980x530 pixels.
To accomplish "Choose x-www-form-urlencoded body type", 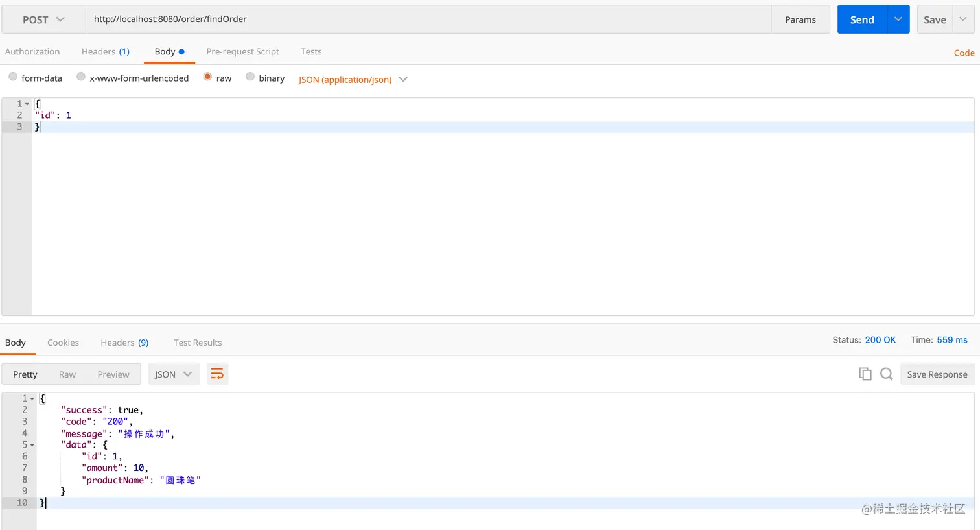I will 81,77.
